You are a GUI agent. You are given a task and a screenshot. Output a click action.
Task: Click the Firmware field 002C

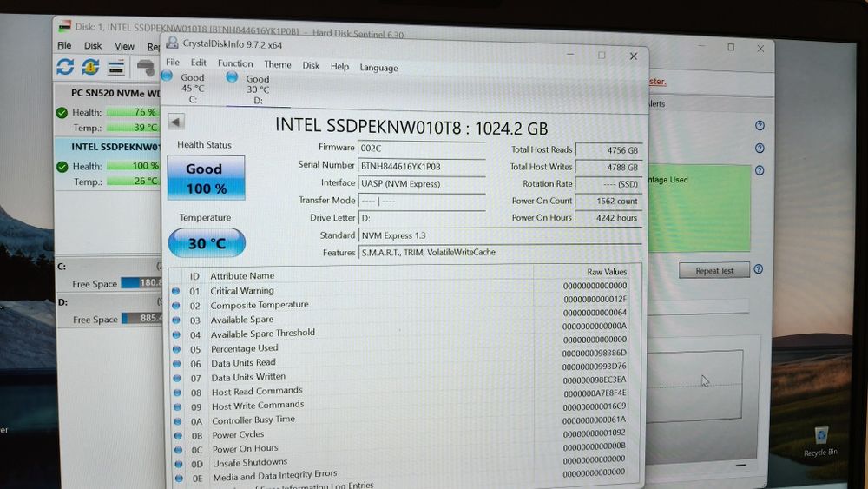[422, 149]
